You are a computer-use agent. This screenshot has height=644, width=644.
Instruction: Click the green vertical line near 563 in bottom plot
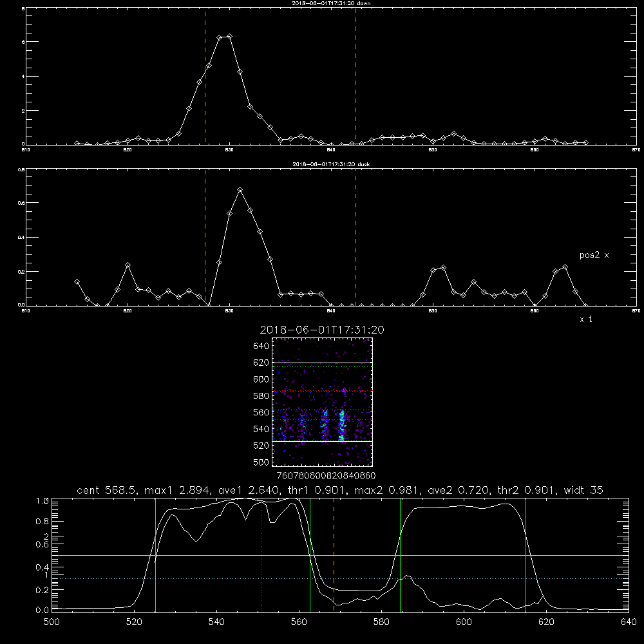(x=310, y=554)
